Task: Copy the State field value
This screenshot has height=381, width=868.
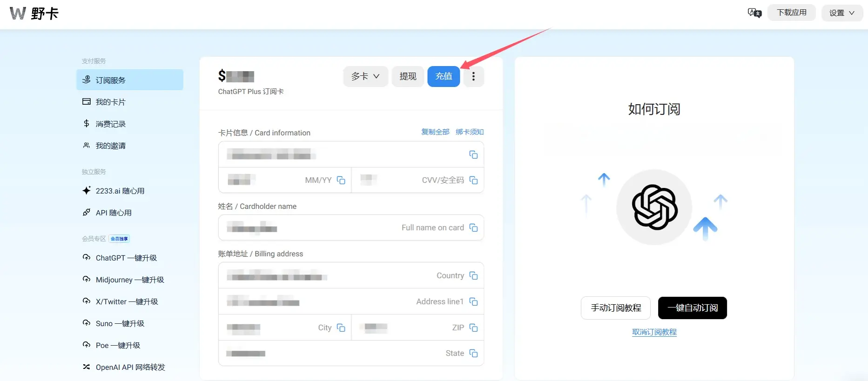Action: (473, 353)
